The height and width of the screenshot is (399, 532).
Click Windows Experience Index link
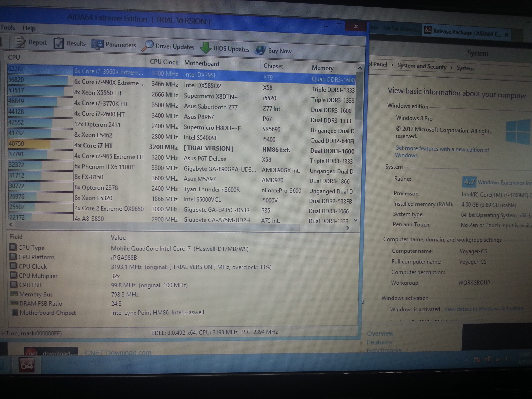[505, 183]
